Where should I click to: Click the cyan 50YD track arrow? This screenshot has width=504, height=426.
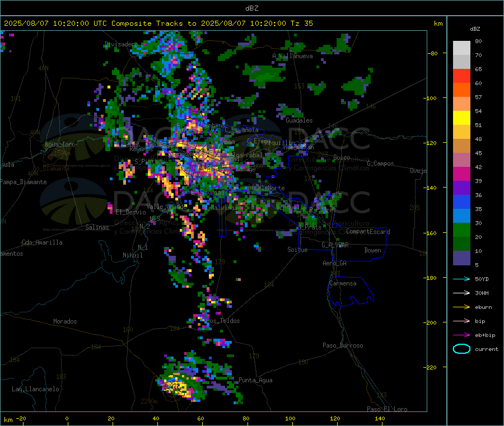(461, 279)
